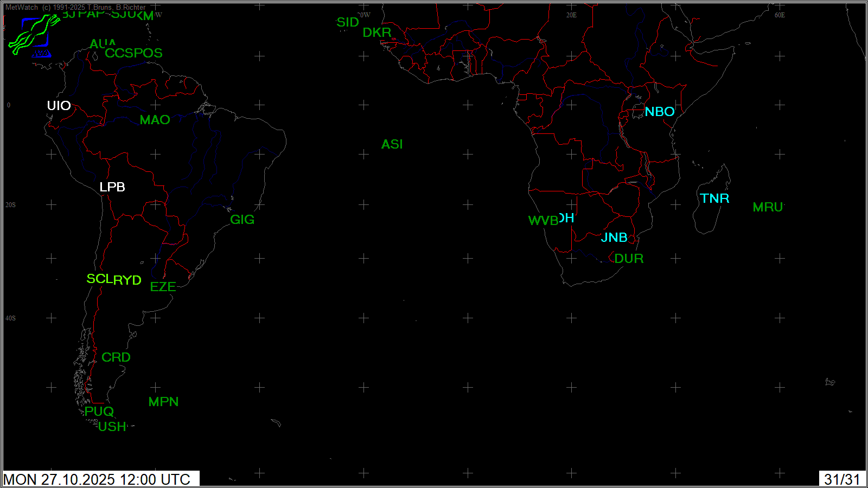Choose the PUQ station label

click(x=99, y=412)
